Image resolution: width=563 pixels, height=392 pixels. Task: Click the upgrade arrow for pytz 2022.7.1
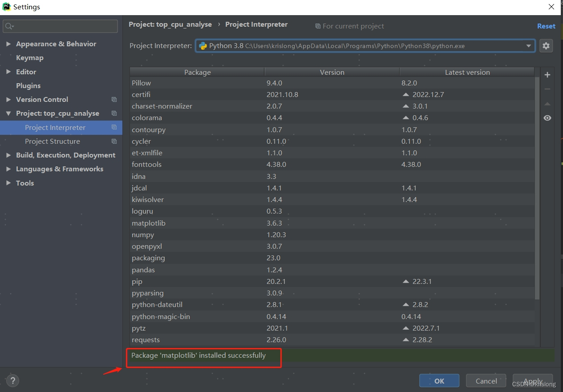pyautogui.click(x=405, y=328)
